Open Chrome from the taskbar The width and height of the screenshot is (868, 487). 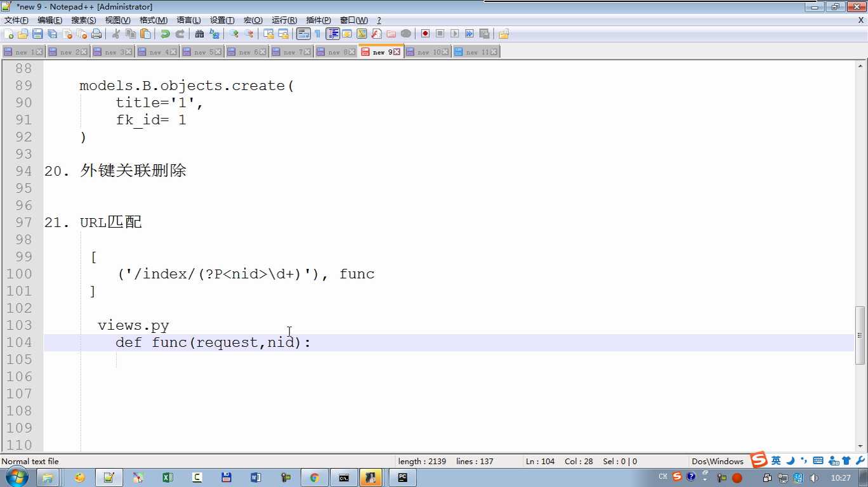point(314,477)
